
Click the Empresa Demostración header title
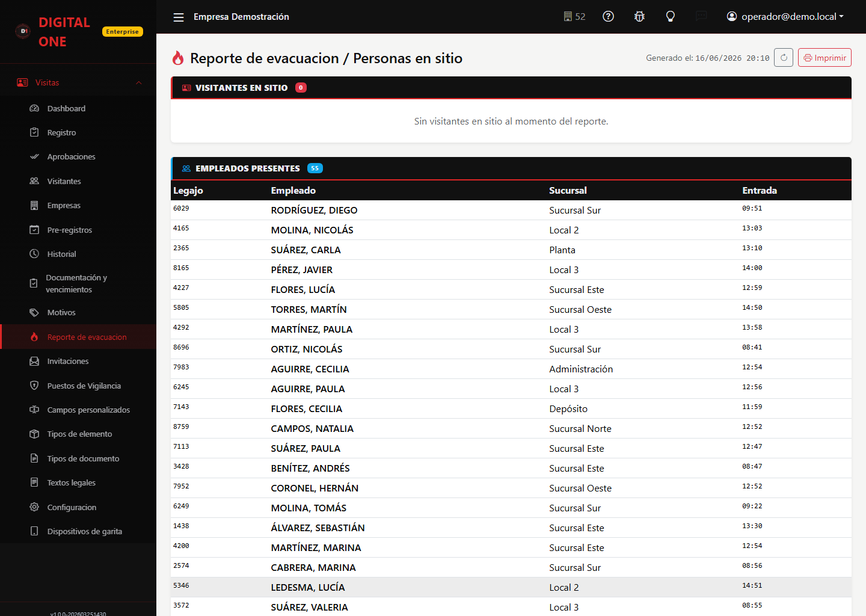[241, 17]
